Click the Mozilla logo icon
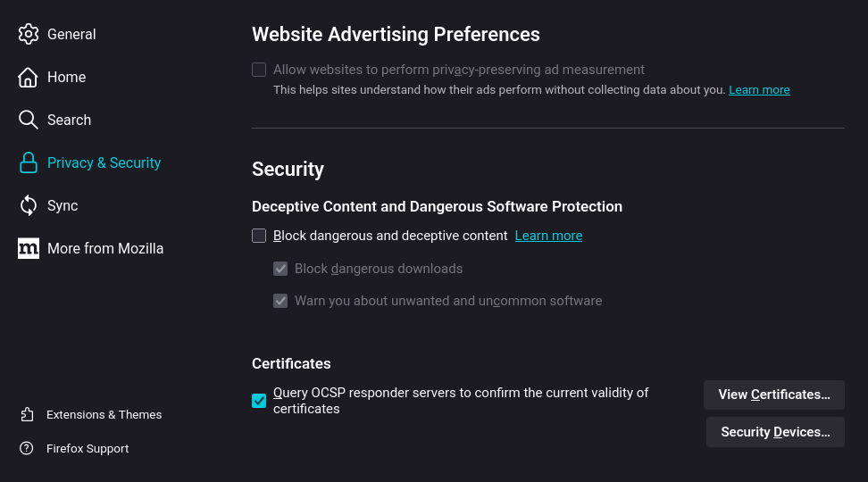 click(x=29, y=248)
